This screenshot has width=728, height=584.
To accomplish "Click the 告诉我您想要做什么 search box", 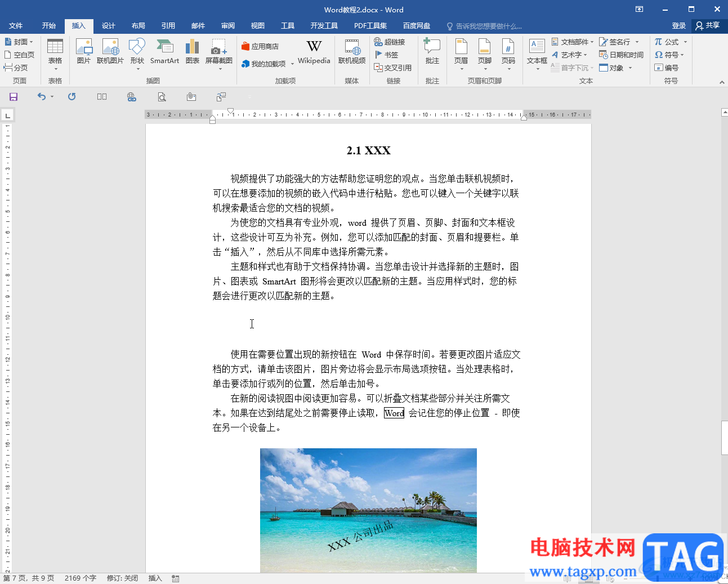I will pos(485,26).
